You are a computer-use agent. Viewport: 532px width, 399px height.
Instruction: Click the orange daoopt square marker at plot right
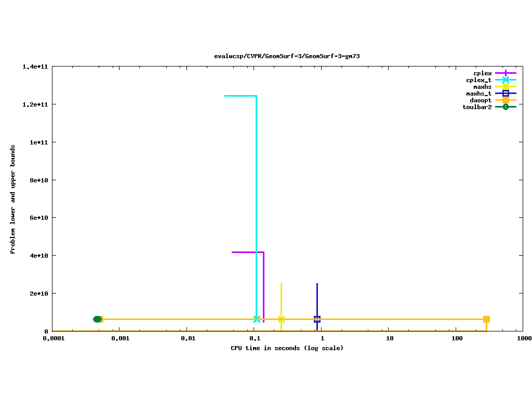tap(486, 319)
